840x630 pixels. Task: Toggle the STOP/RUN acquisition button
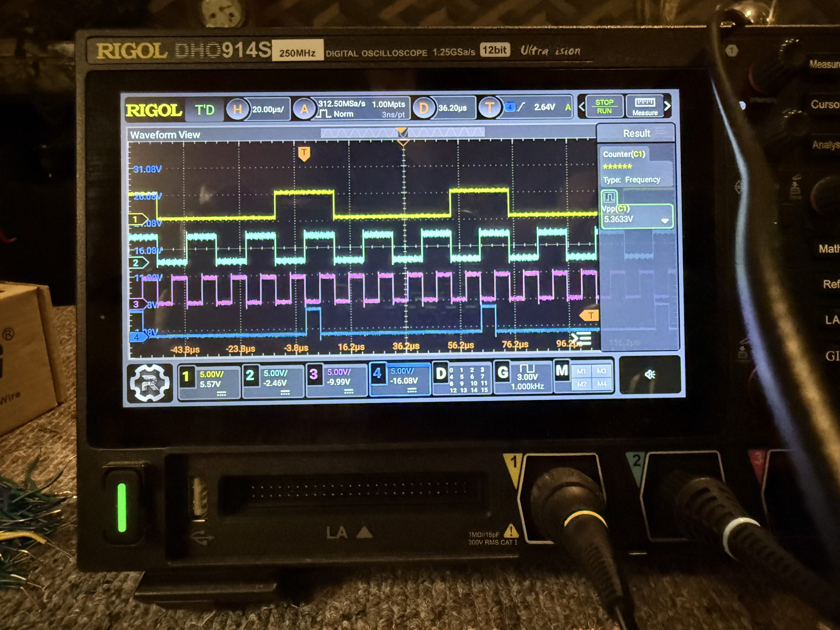[604, 106]
